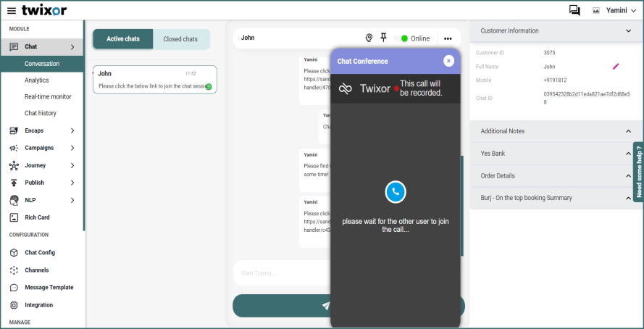This screenshot has width=644, height=329.
Task: Select the Active chats tab
Action: pyautogui.click(x=123, y=39)
